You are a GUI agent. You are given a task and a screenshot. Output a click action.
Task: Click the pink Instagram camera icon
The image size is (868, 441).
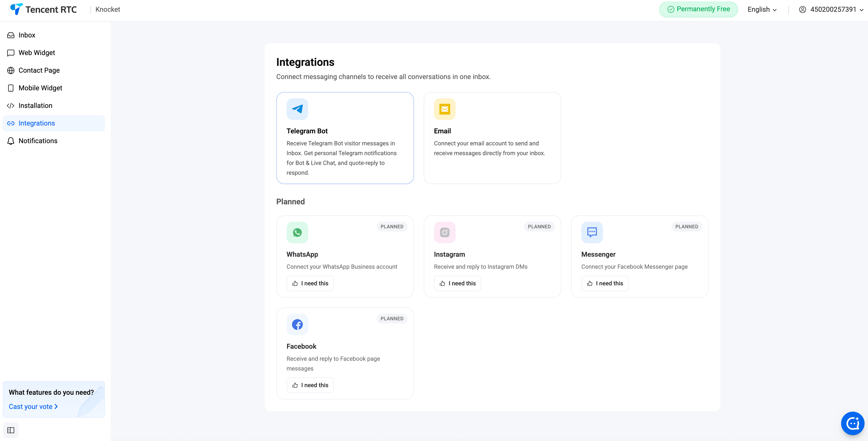[x=445, y=232]
